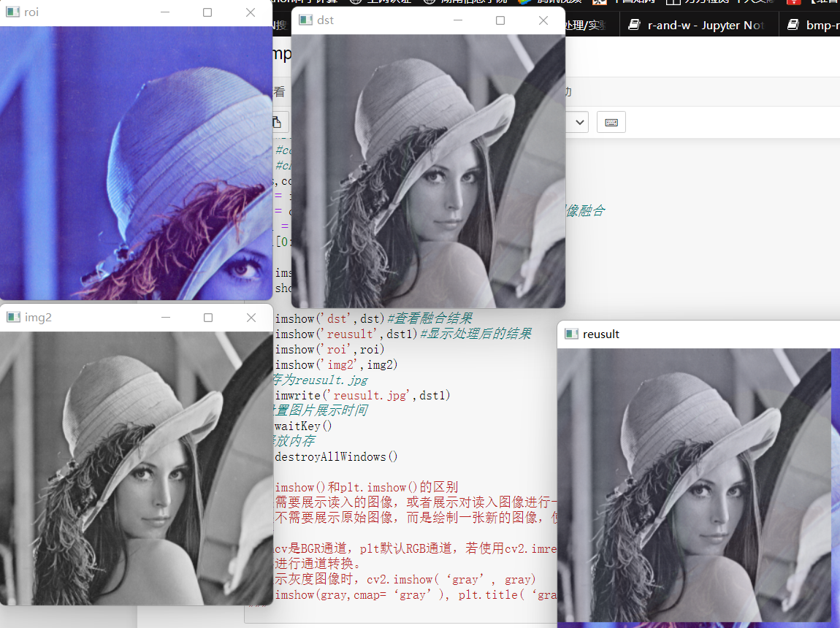Screen dimensions: 840x628
Task: Click the blue-tinted image in roi window
Action: click(x=136, y=164)
